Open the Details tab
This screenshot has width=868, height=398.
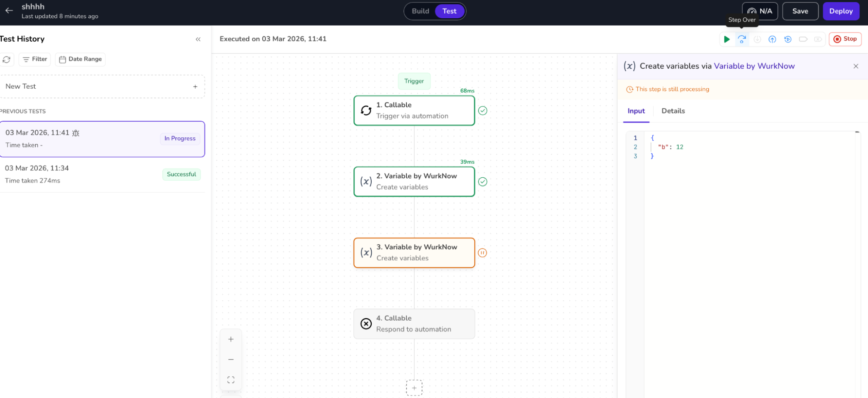click(x=673, y=111)
